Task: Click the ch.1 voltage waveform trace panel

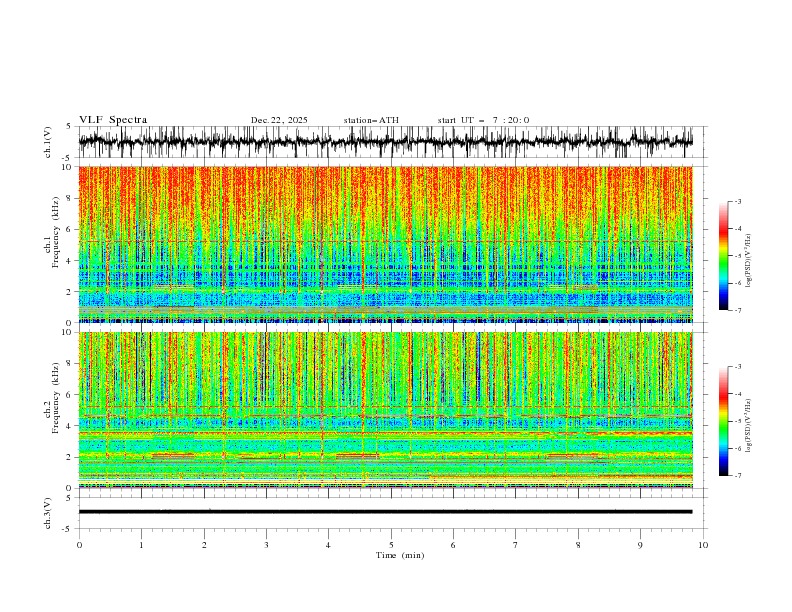Action: (x=385, y=142)
